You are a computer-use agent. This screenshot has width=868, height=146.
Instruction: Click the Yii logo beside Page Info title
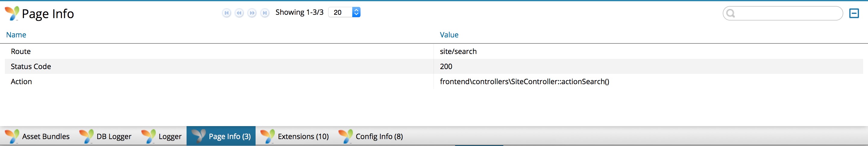click(12, 13)
